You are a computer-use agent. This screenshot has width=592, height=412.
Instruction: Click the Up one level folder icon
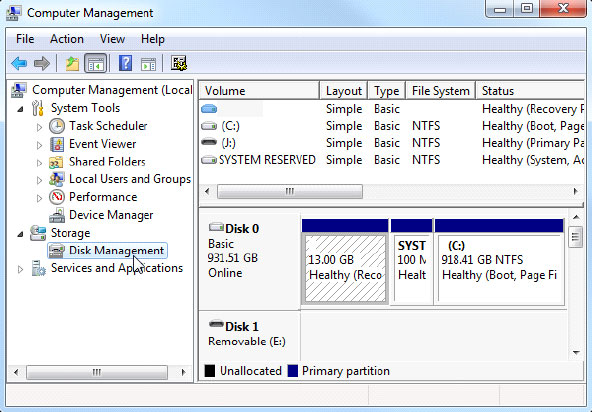72,63
